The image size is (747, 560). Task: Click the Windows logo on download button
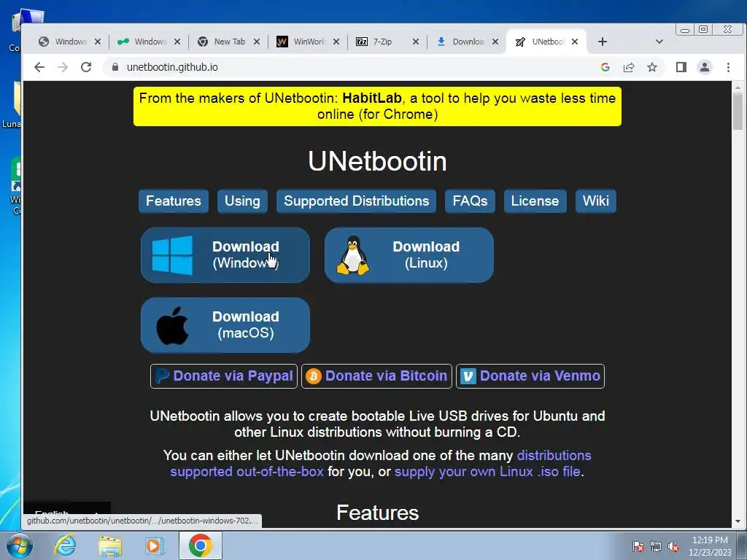tap(172, 255)
